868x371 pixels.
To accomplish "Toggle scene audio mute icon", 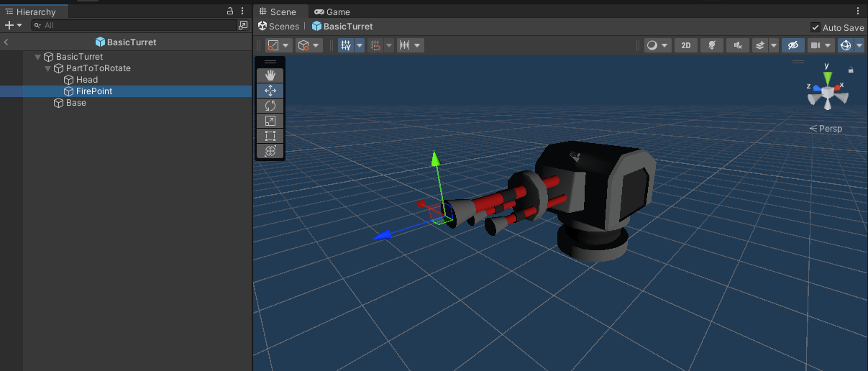I will (738, 45).
